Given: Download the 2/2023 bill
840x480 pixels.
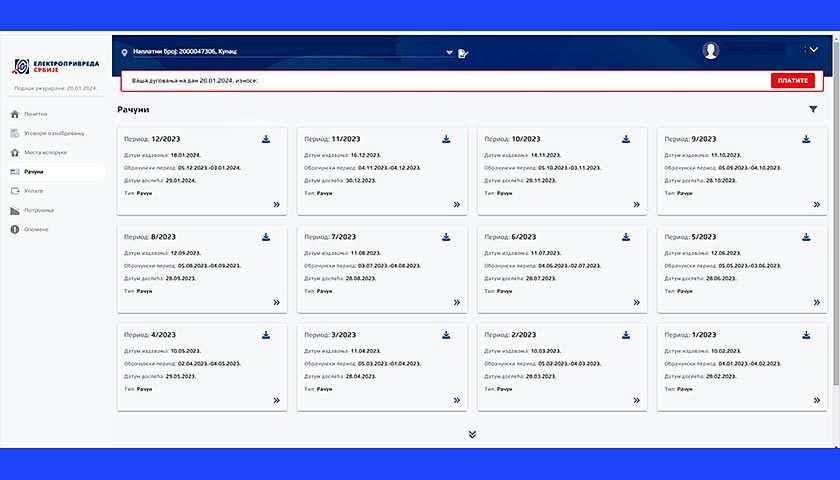Looking at the screenshot, I should (x=626, y=335).
